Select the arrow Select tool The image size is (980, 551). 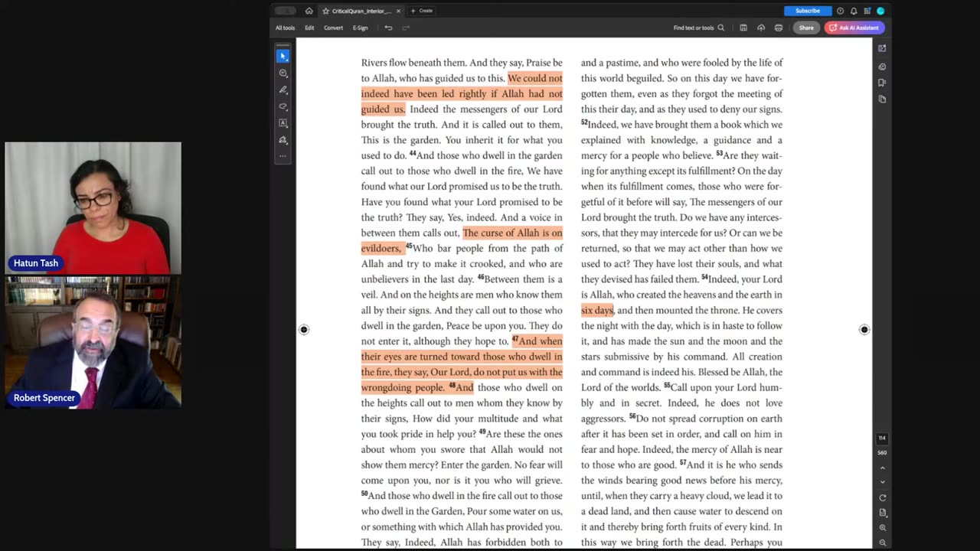283,56
